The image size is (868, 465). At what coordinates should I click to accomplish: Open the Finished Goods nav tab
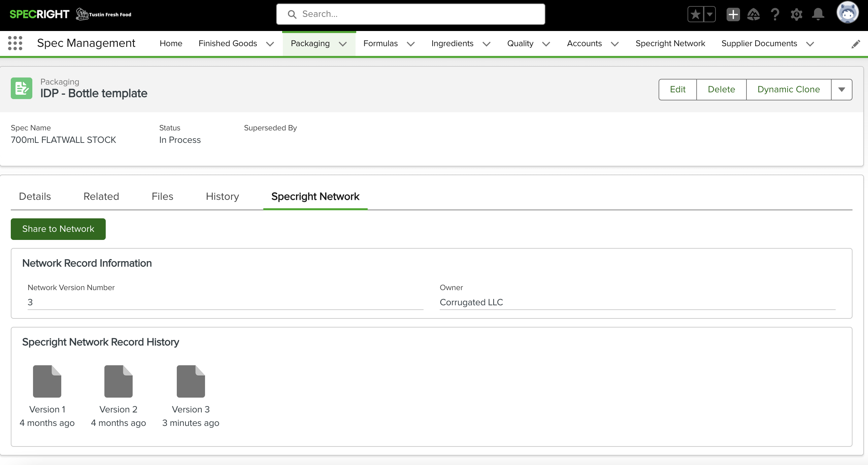pyautogui.click(x=228, y=43)
